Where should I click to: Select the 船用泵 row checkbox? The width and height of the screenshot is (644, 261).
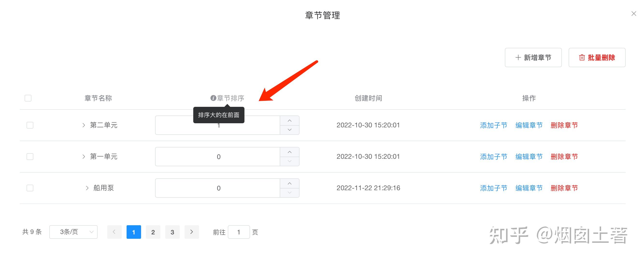(x=30, y=188)
